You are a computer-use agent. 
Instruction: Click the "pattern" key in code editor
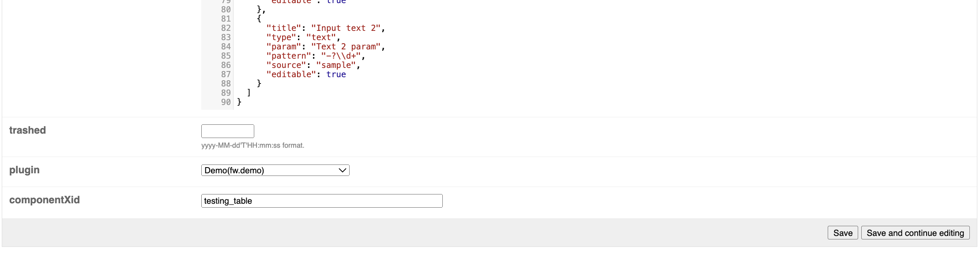click(x=289, y=56)
